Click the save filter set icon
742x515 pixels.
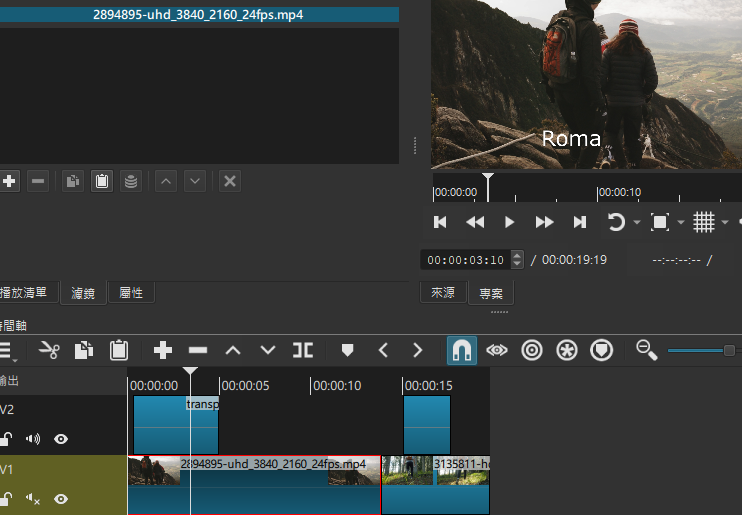pos(130,181)
